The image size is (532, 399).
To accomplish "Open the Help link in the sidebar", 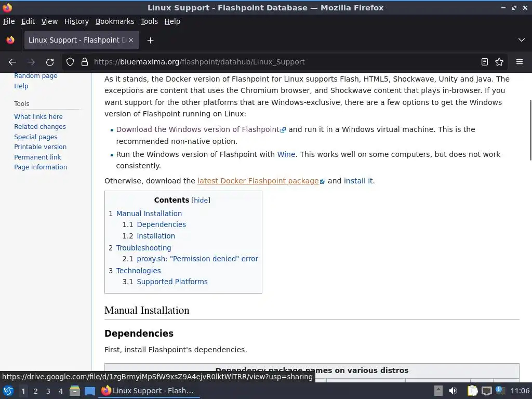I will 21,86.
